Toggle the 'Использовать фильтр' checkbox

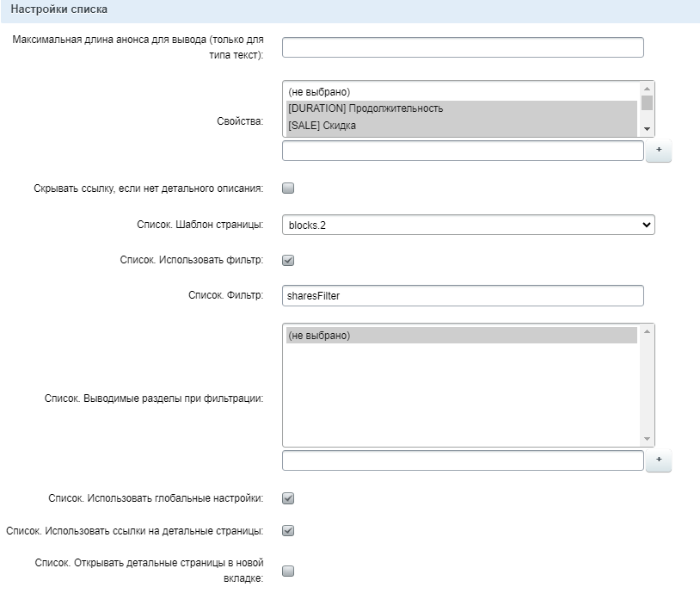point(288,260)
